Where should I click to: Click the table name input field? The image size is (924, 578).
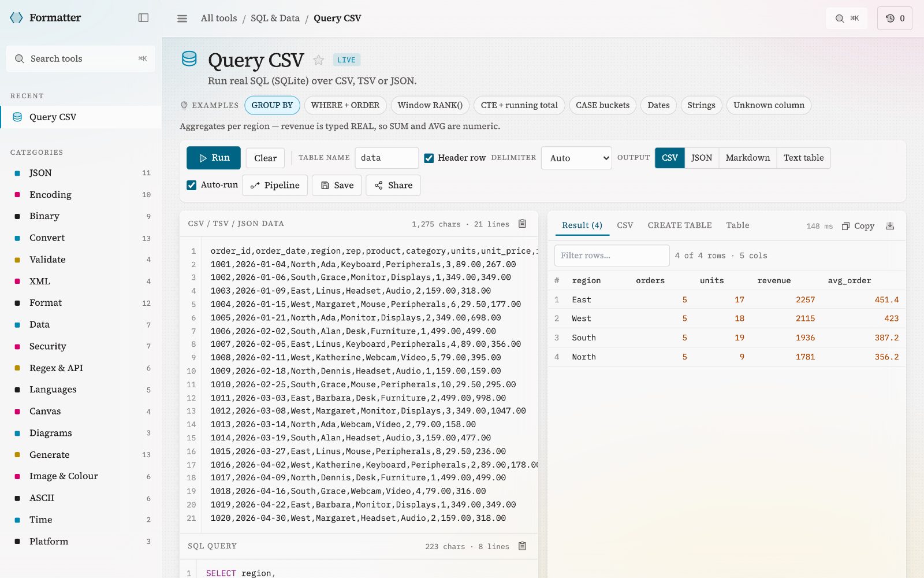coord(386,158)
